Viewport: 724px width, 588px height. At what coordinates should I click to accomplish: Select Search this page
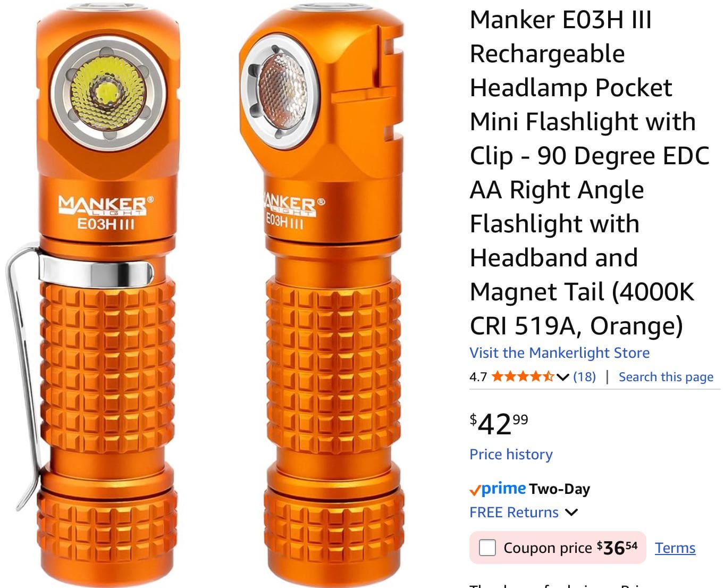pyautogui.click(x=666, y=377)
